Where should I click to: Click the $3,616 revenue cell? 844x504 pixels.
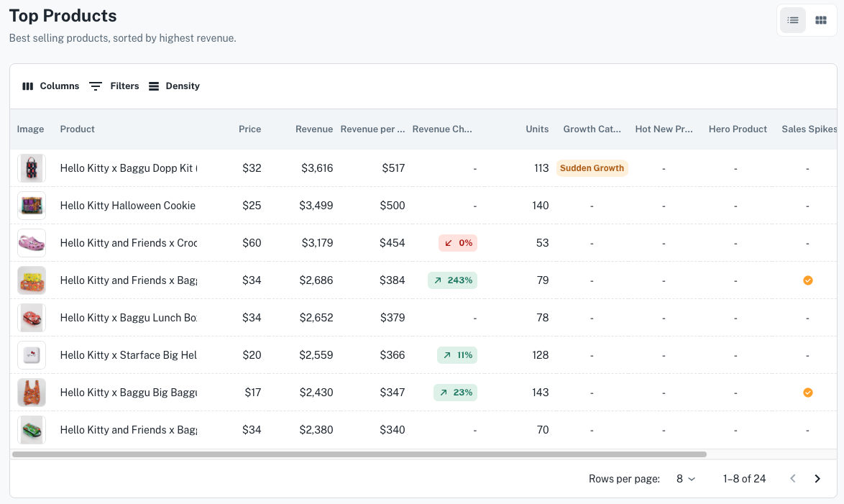click(x=317, y=168)
